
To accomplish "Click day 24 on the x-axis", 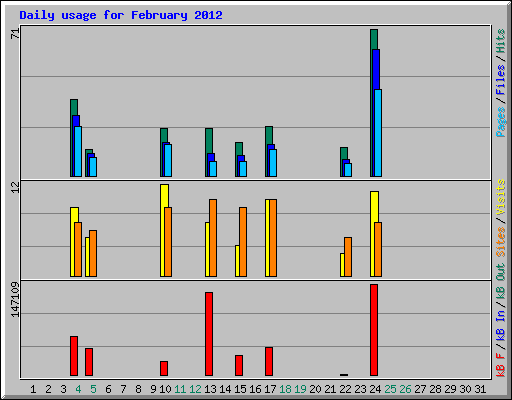I will click(375, 389).
